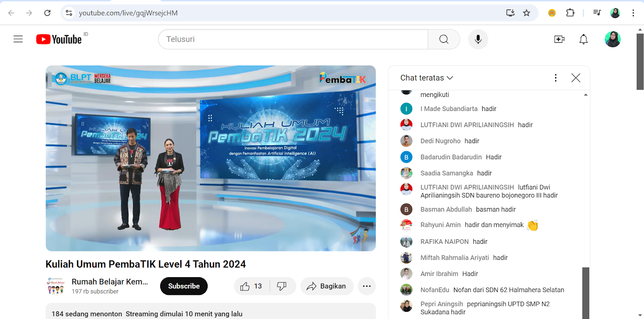Expand the Chat teratas dropdown

(x=427, y=78)
